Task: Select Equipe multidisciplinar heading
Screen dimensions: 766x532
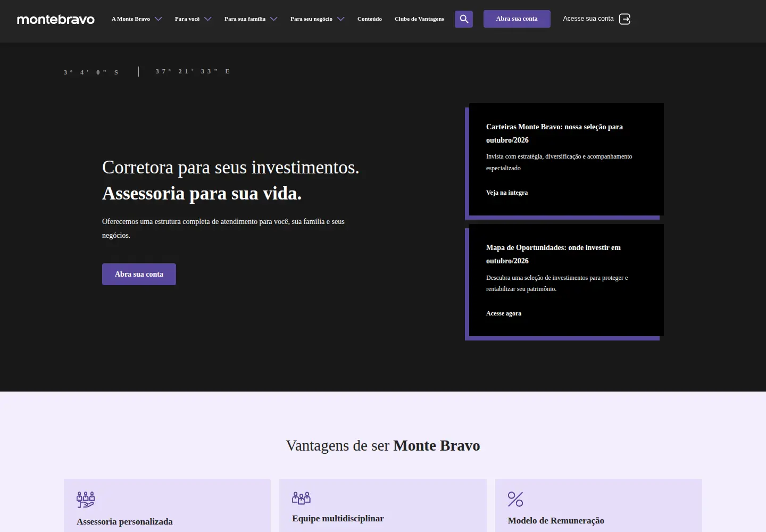Action: [338, 519]
